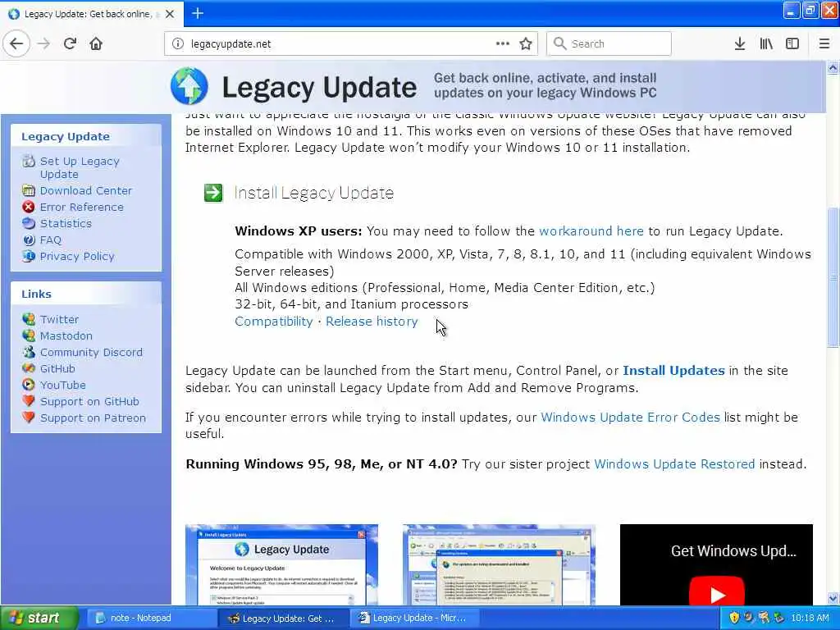This screenshot has height=630, width=840.
Task: Click the red Error Reference icon
Action: click(x=29, y=207)
